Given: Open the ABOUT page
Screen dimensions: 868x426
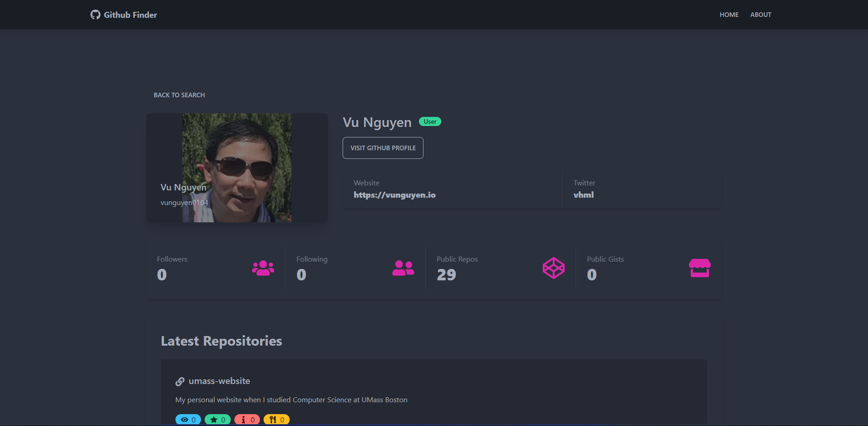Looking at the screenshot, I should [x=761, y=14].
